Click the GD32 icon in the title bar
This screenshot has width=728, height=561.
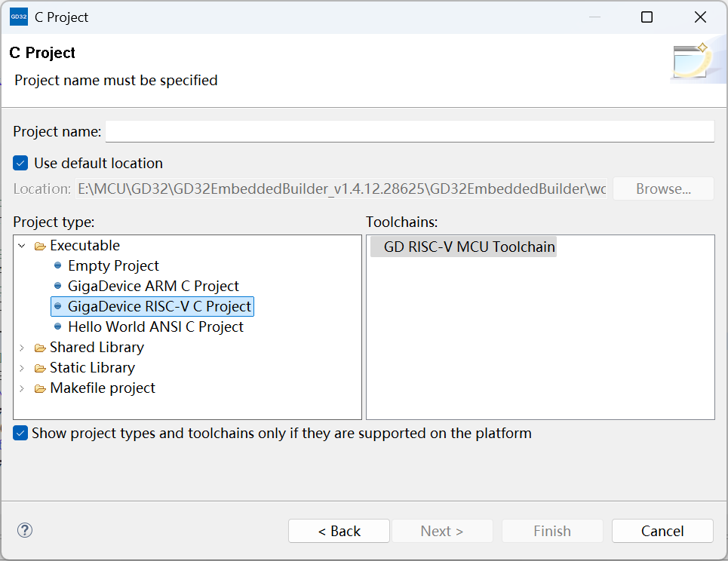point(19,17)
